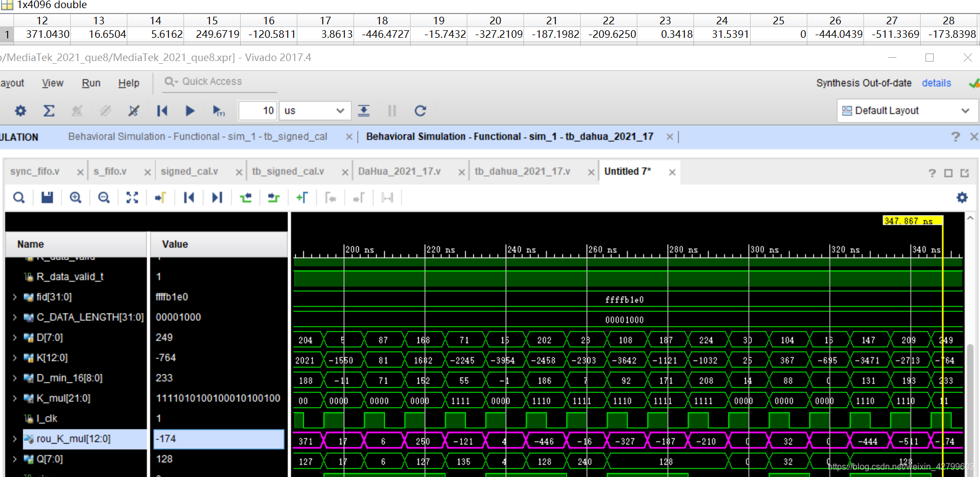The height and width of the screenshot is (477, 980).
Task: Zoom fit the waveform
Action: tap(132, 198)
